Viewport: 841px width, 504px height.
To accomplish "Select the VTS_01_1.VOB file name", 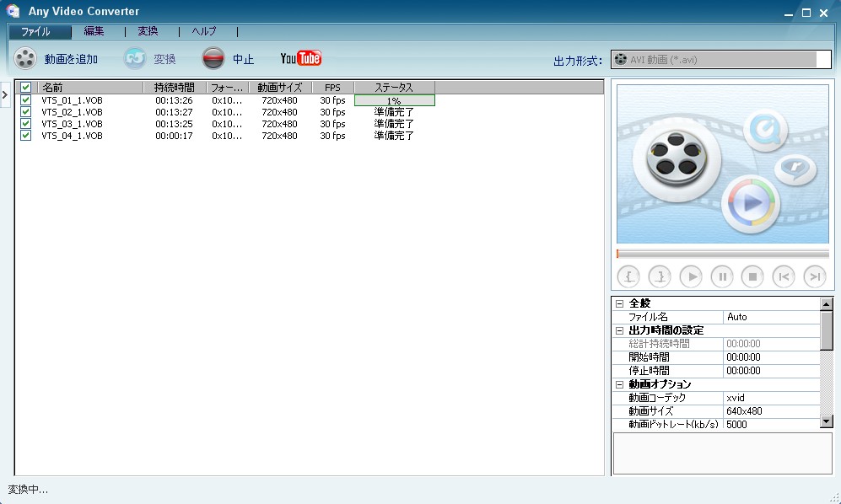I will pyautogui.click(x=72, y=100).
